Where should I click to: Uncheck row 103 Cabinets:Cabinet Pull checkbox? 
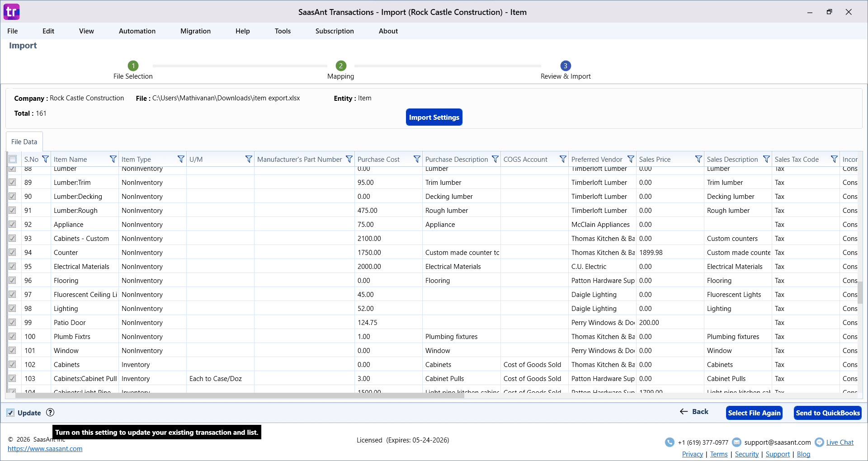(12, 378)
